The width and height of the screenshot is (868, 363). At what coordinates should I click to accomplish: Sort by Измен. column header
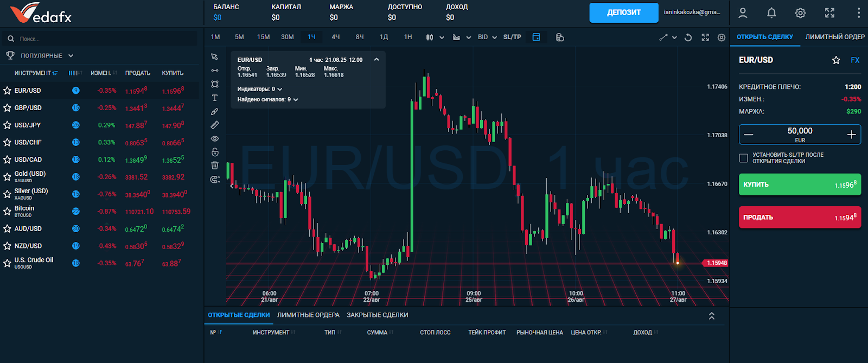[x=104, y=73]
